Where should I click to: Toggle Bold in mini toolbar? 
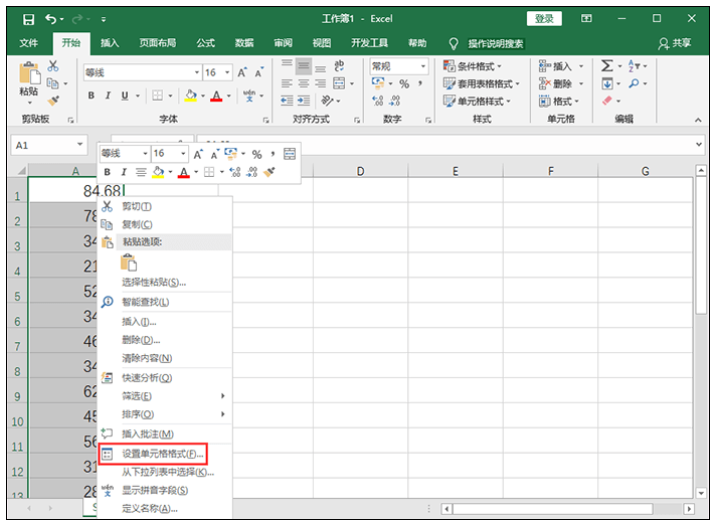point(107,172)
